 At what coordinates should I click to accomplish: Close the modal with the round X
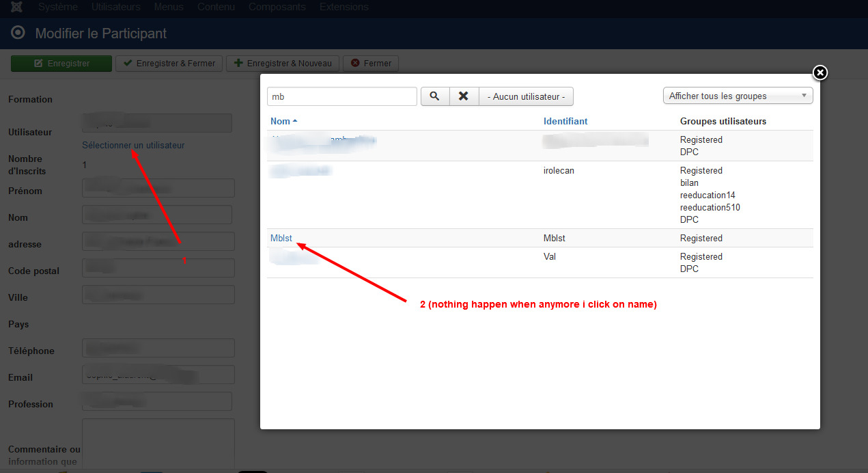tap(820, 72)
